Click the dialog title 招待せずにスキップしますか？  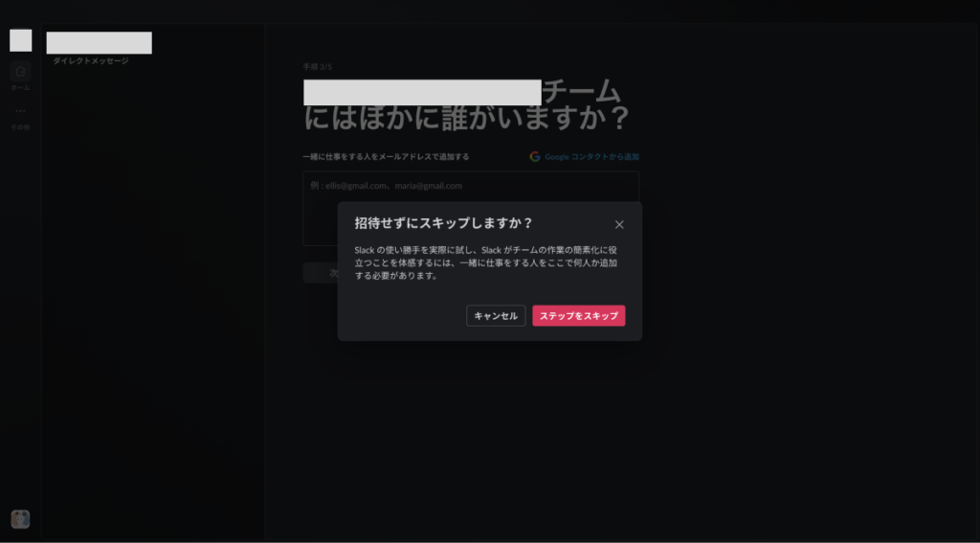443,223
